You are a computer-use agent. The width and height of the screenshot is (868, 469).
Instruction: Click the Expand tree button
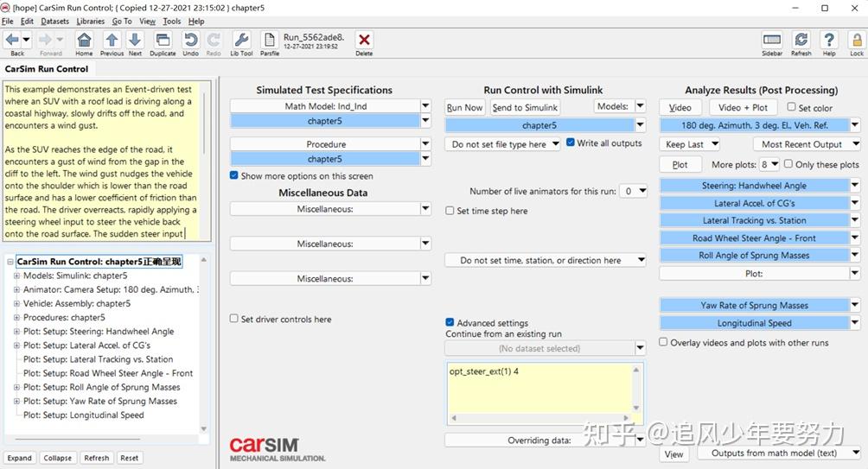19,458
